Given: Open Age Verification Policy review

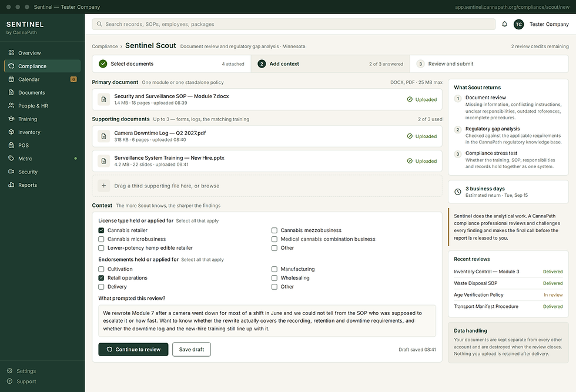Looking at the screenshot, I should tap(508, 295).
